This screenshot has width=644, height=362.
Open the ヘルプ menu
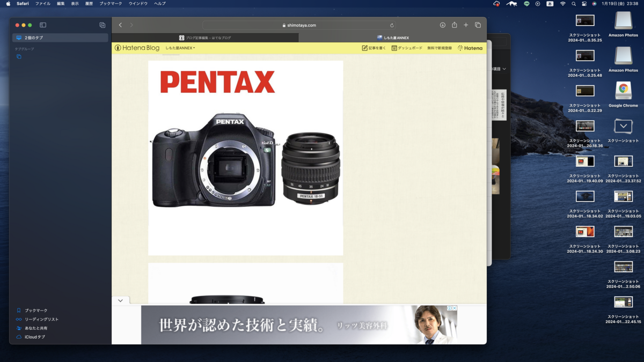coord(159,4)
